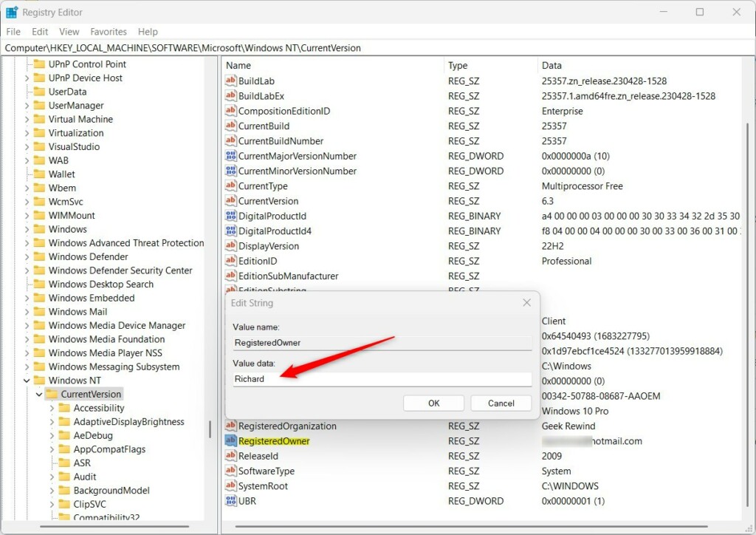Select the Wallet registry key

[62, 174]
